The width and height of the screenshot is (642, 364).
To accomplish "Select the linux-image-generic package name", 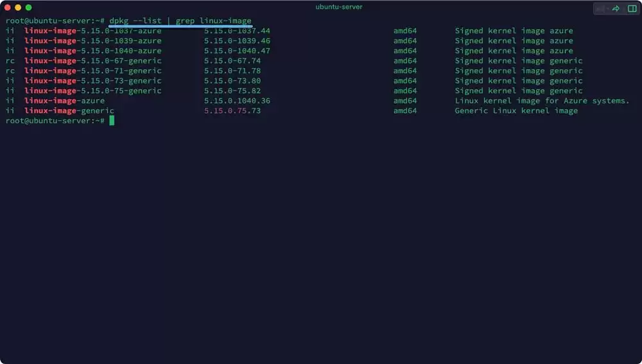I will [69, 110].
